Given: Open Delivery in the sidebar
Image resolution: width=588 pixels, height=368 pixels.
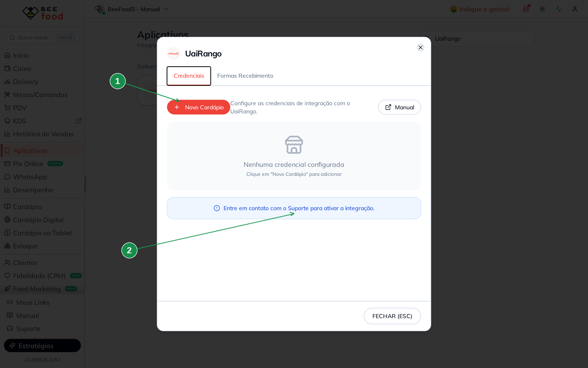Looking at the screenshot, I should [x=42, y=82].
